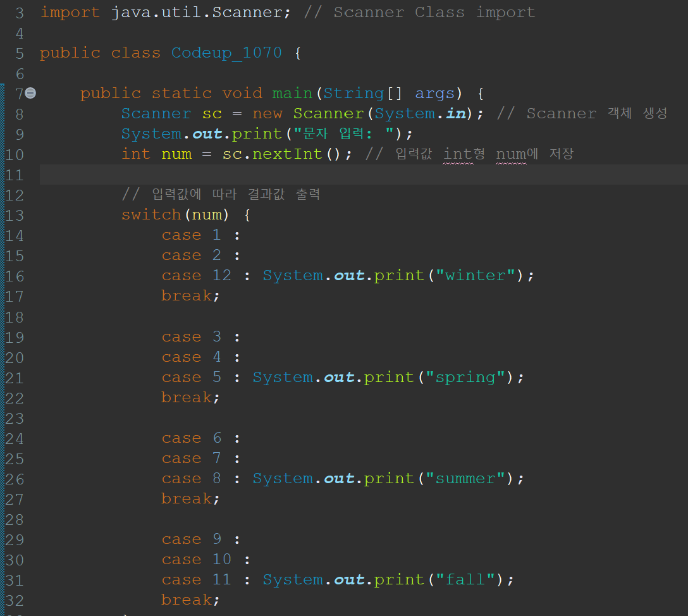Image resolution: width=688 pixels, height=616 pixels.
Task: Click the break statement on line 17
Action: pyautogui.click(x=187, y=295)
